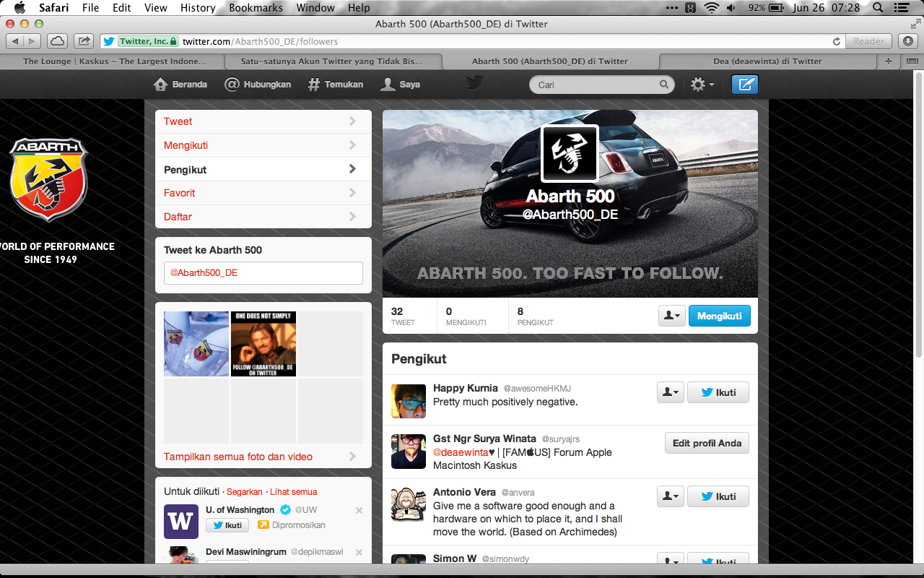Reload the page with the circular arrow
Screen dimensions: 924x578
[837, 42]
